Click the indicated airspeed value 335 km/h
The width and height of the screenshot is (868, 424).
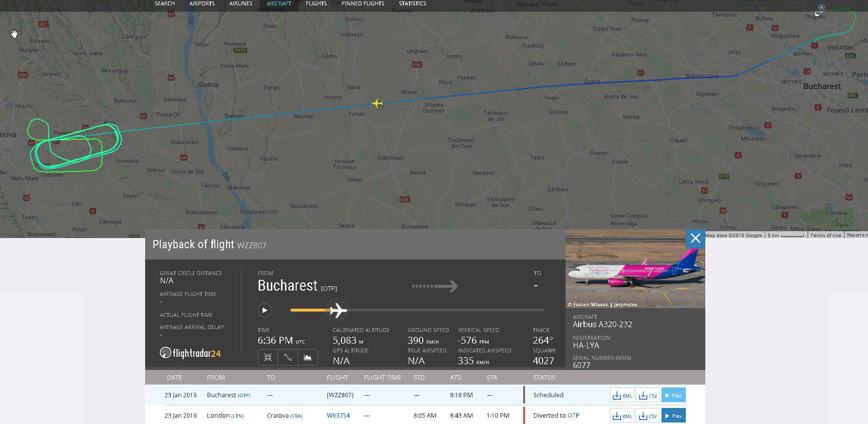(473, 361)
